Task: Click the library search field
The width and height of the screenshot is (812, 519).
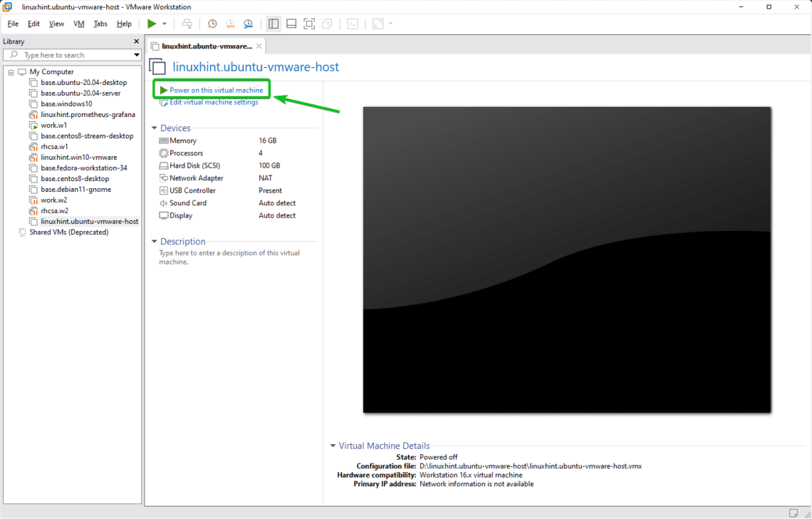Action: [x=71, y=55]
